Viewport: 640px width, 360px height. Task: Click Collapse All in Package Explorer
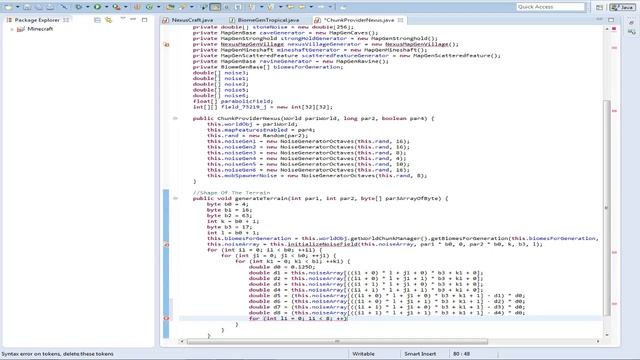click(x=97, y=20)
